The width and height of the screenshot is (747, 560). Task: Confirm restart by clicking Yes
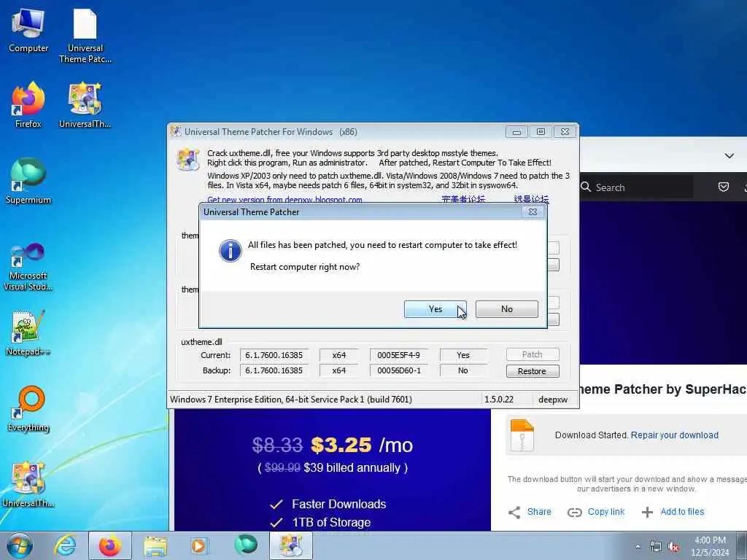pyautogui.click(x=435, y=309)
